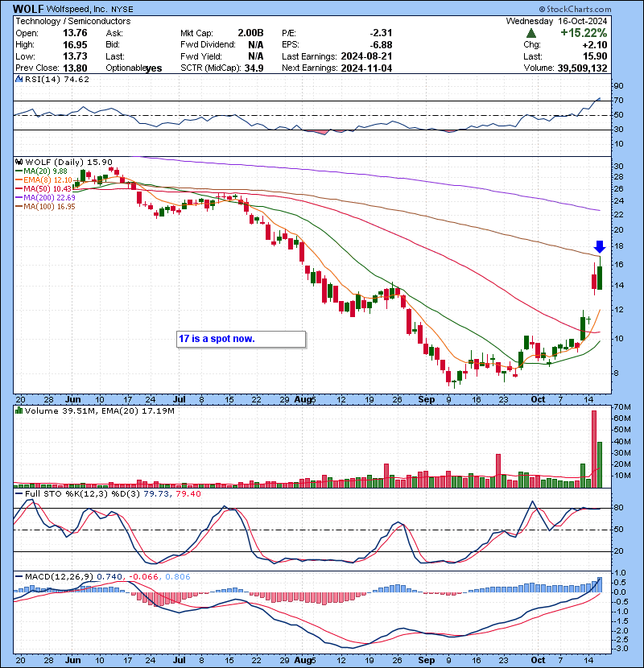Click the '17 is a spot now.' annotation box

click(x=241, y=339)
